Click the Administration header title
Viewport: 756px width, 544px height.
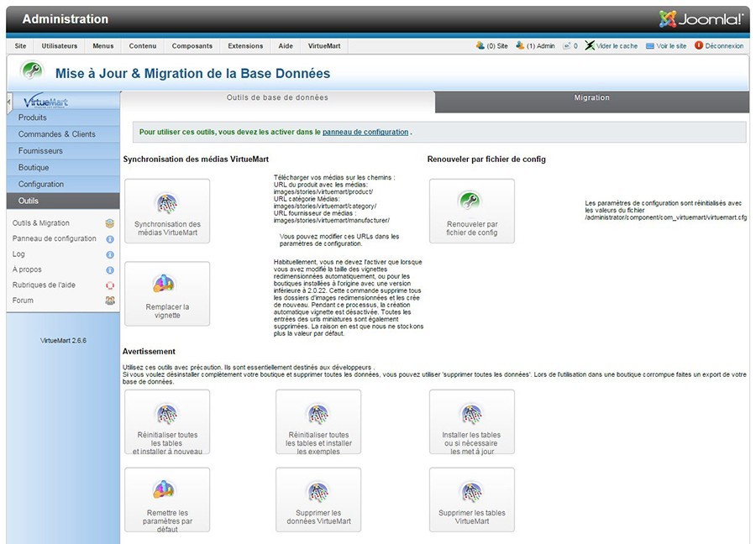click(x=65, y=19)
